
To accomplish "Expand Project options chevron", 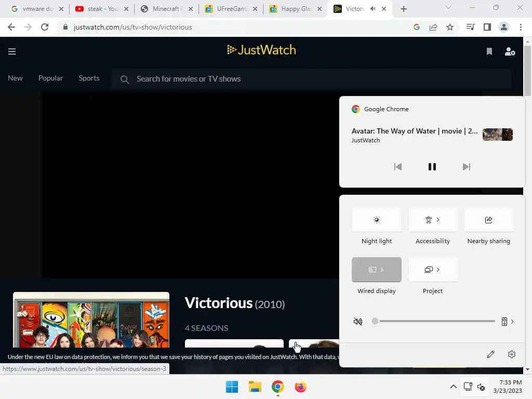I will tap(438, 270).
